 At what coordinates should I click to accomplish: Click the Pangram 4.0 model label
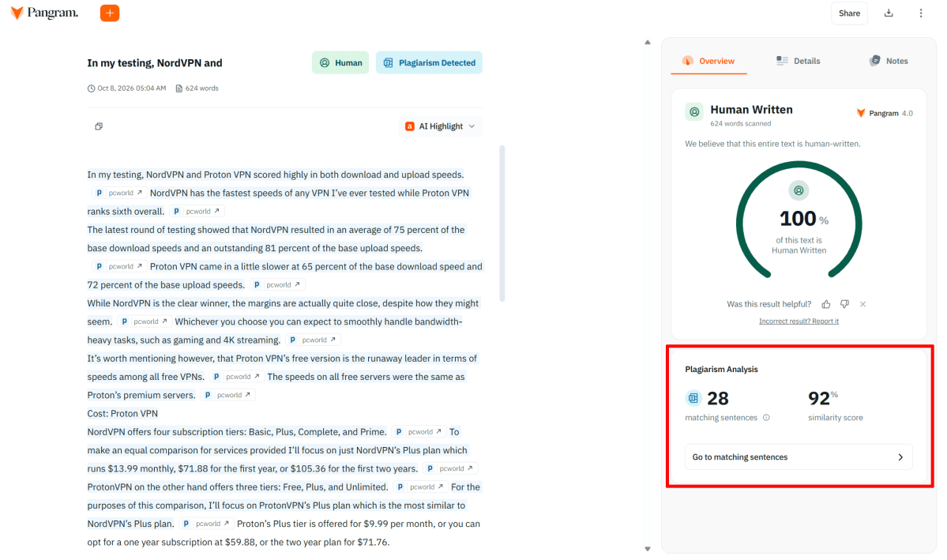(885, 113)
